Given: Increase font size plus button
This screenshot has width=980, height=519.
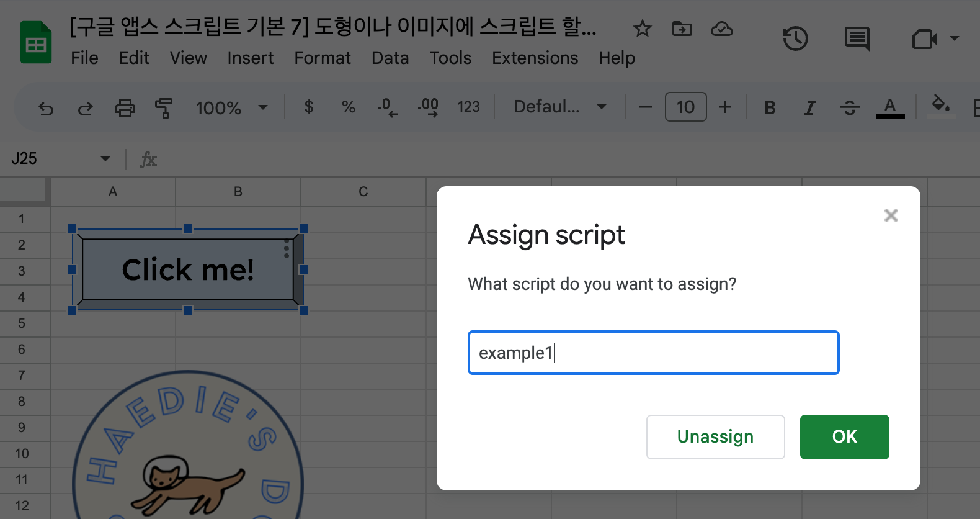Looking at the screenshot, I should [x=725, y=107].
